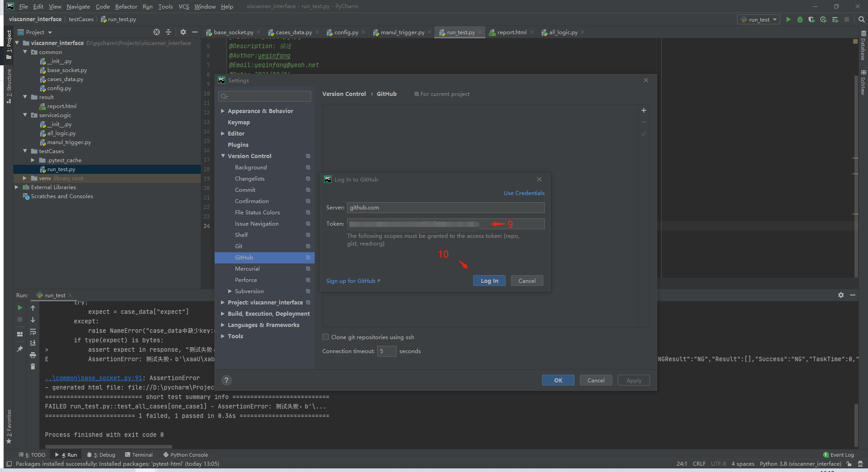Expand Subversion settings node
The width and height of the screenshot is (868, 472).
click(230, 291)
